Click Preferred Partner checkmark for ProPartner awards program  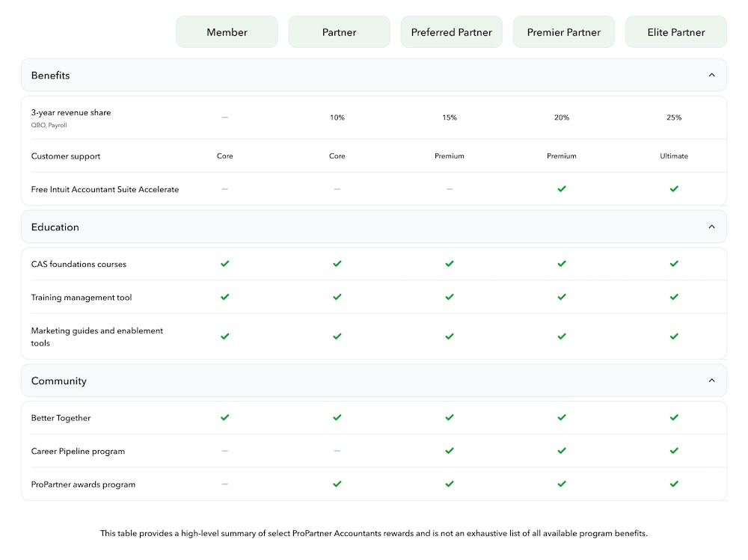[450, 484]
